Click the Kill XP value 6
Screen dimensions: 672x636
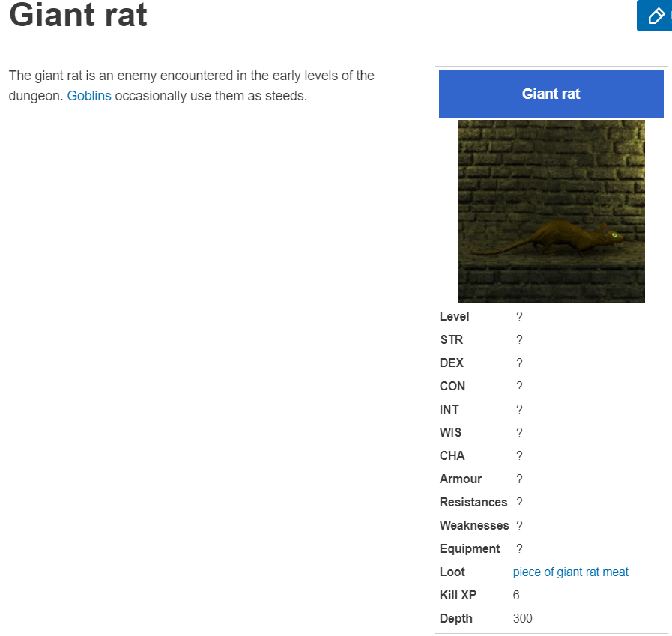point(516,595)
